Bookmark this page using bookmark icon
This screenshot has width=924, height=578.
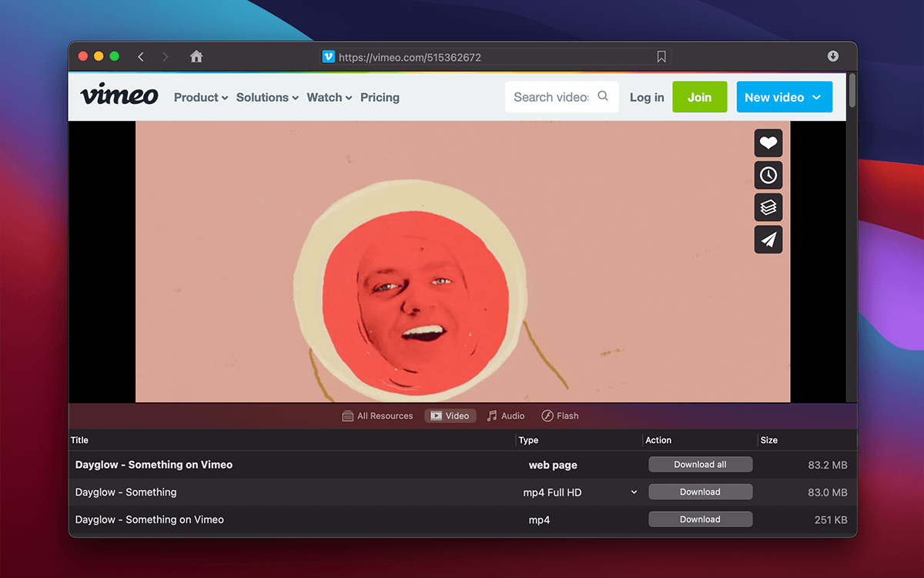tap(661, 57)
